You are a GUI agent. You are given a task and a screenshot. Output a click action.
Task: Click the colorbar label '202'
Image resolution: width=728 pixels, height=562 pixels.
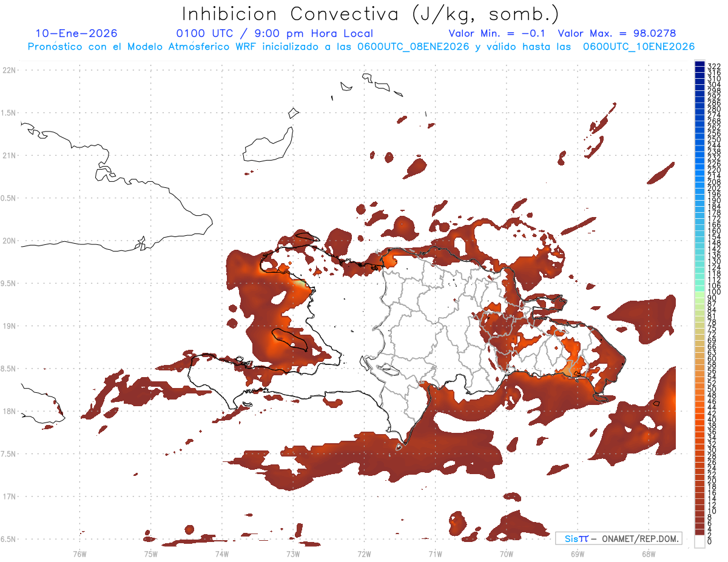tap(714, 188)
